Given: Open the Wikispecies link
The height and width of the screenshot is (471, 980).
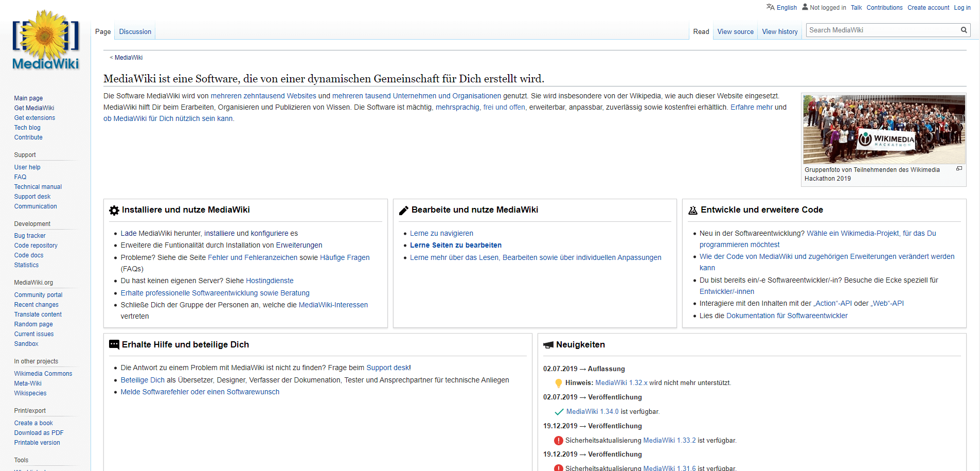Looking at the screenshot, I should coord(30,393).
